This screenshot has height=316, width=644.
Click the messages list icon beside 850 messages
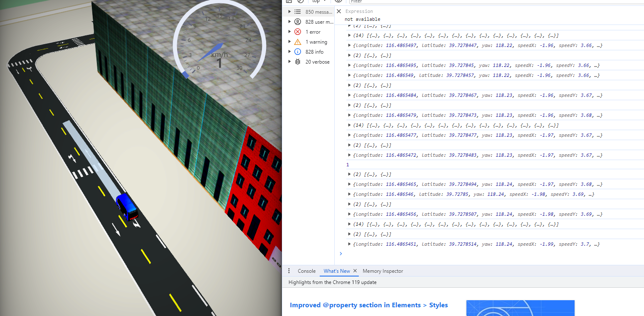[x=298, y=12]
